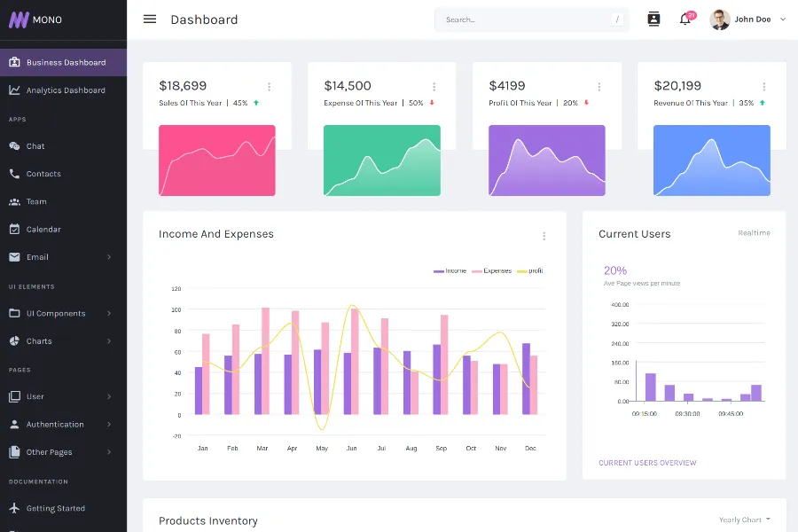
Task: Toggle Income series in chart legend
Action: (x=450, y=270)
